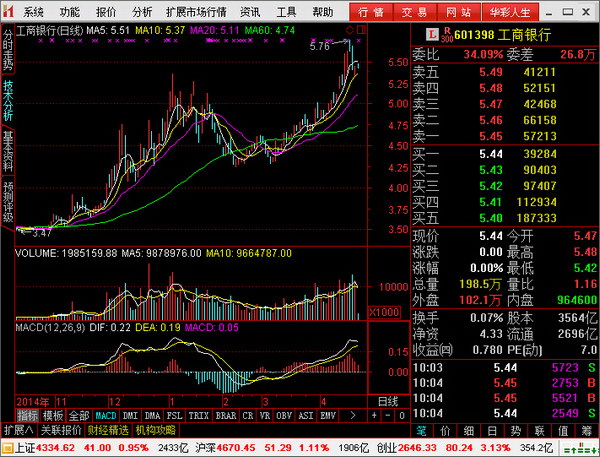The image size is (600, 457).
Task: Click the 0 button next to the minus button
Action: (401, 415)
